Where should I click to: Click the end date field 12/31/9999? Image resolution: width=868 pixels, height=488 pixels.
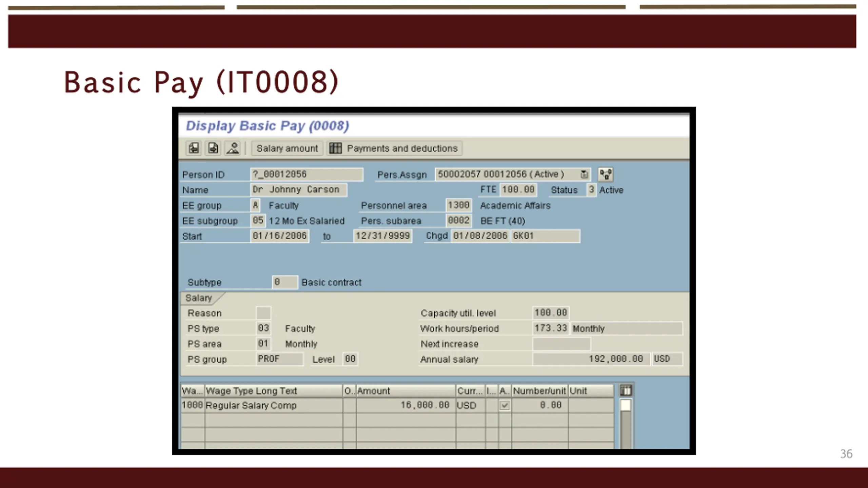383,236
